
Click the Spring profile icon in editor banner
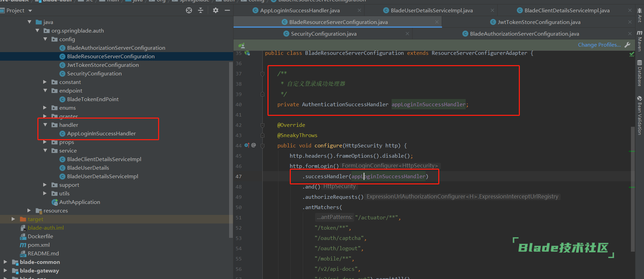(242, 45)
